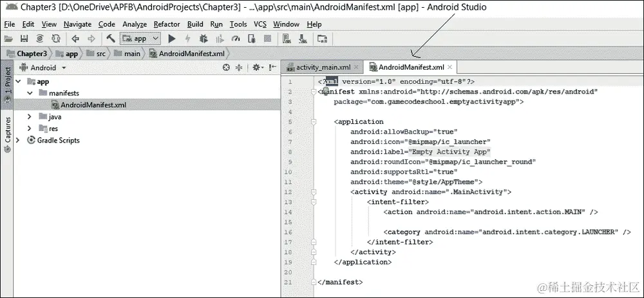
Task: Click Scroll from Source target icon
Action: 226,68
